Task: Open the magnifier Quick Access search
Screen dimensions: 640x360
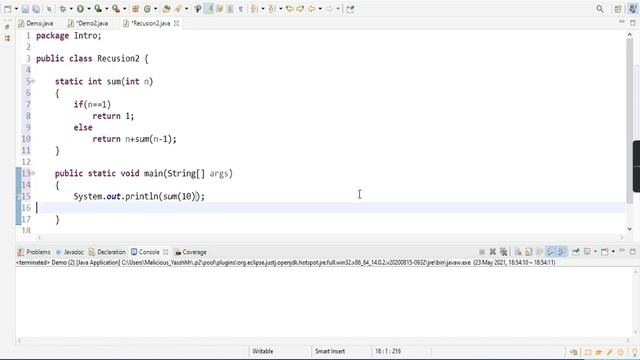Action: click(x=600, y=9)
